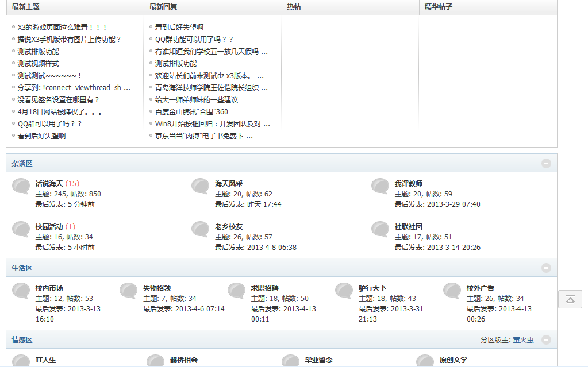Open reply 给大一师弟师妹的一些建议
The image size is (588, 367).
[x=197, y=100]
